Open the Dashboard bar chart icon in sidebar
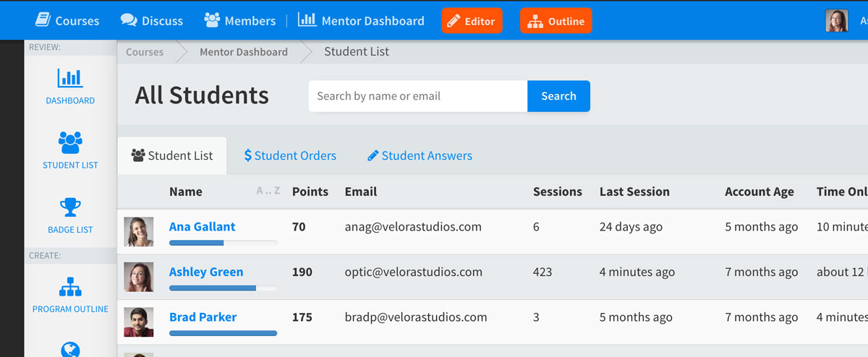 [x=70, y=79]
